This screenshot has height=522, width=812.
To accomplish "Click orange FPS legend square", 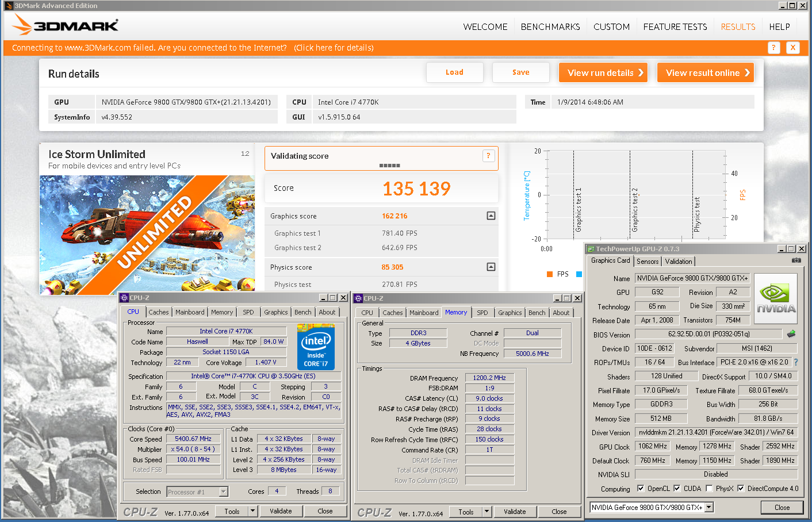I will [x=550, y=274].
